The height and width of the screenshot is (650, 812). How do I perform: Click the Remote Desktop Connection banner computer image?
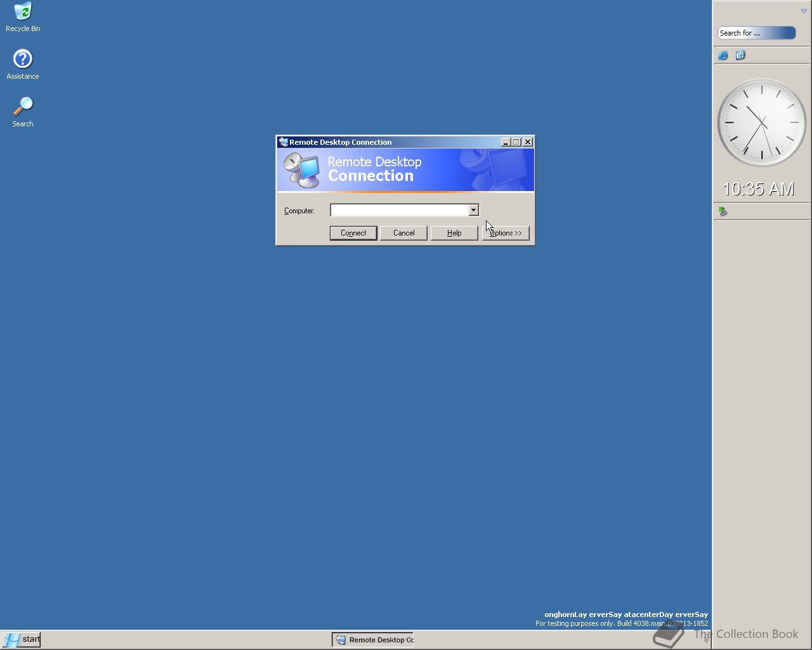pos(301,170)
